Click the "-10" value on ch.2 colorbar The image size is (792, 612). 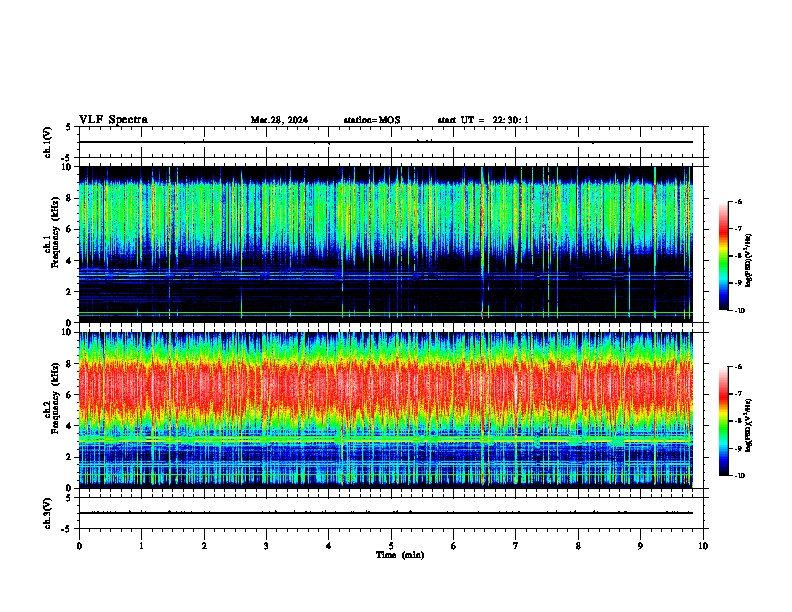point(740,476)
